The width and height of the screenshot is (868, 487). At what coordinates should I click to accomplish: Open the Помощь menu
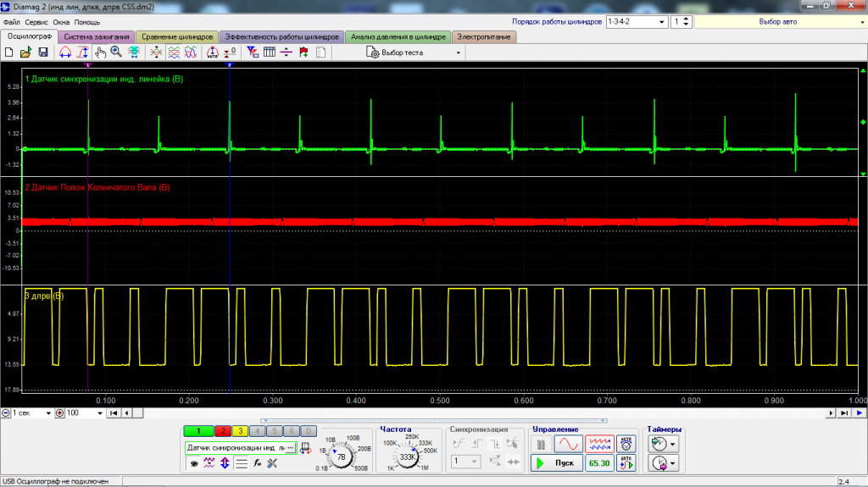pos(87,22)
